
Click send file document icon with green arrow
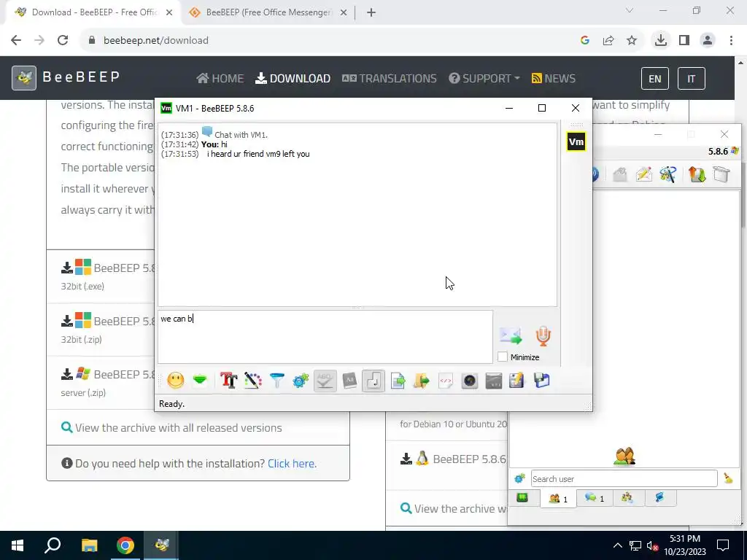point(398,381)
